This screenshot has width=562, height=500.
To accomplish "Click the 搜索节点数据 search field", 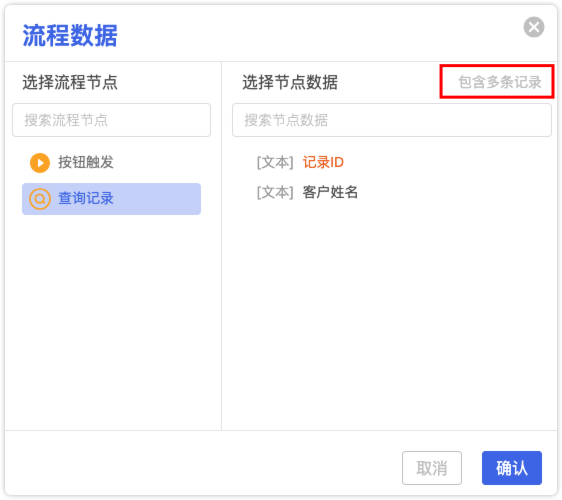I will (392, 120).
